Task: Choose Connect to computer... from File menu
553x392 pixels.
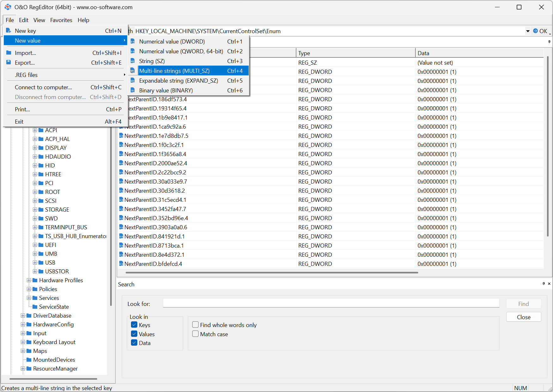Action: point(43,87)
